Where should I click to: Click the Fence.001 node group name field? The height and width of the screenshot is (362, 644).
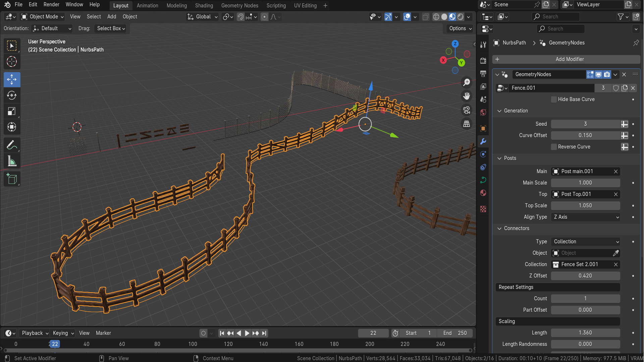pos(552,88)
